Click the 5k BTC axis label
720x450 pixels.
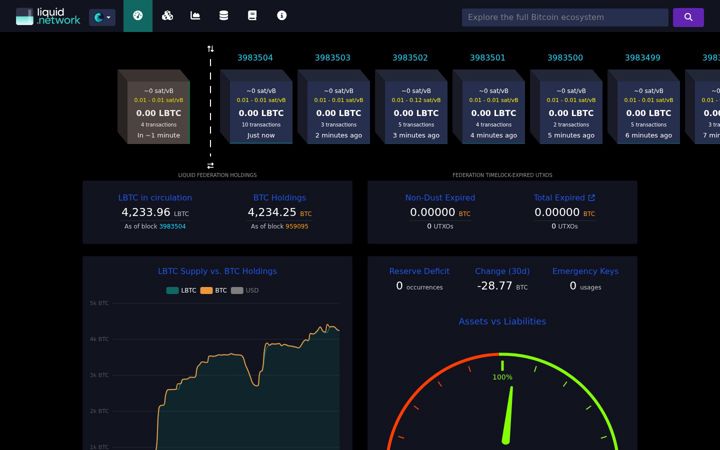coord(99,303)
